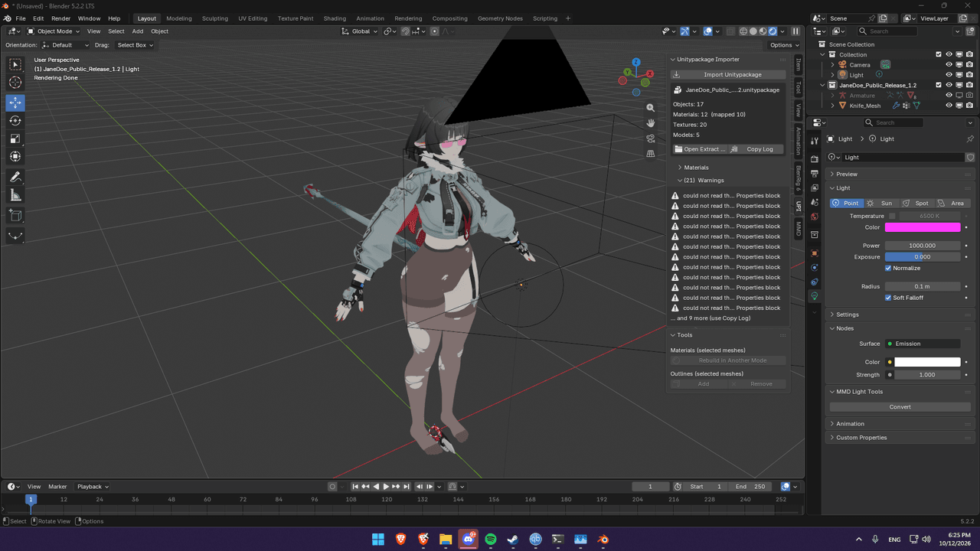
Task: Open Blender from the Windows taskbar
Action: tap(603, 540)
